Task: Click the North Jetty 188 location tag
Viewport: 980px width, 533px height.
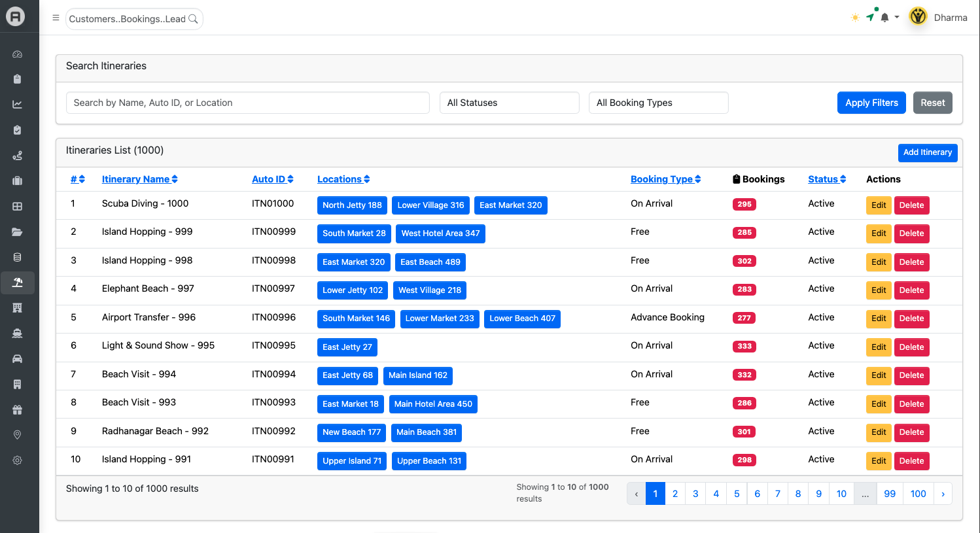Action: coord(352,205)
